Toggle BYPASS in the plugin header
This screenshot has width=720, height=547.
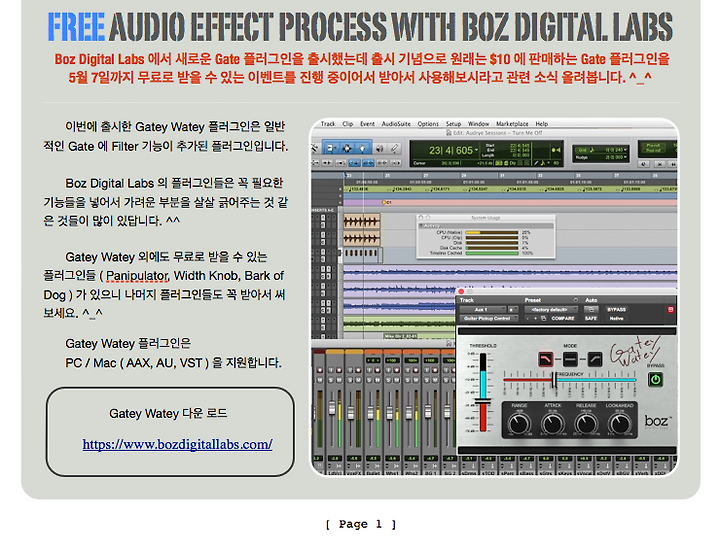coord(616,310)
